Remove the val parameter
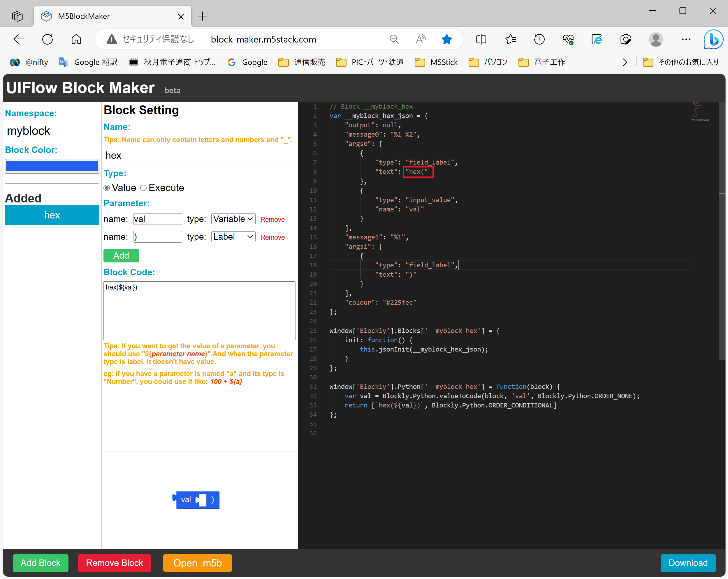The width and height of the screenshot is (728, 579). click(x=272, y=220)
